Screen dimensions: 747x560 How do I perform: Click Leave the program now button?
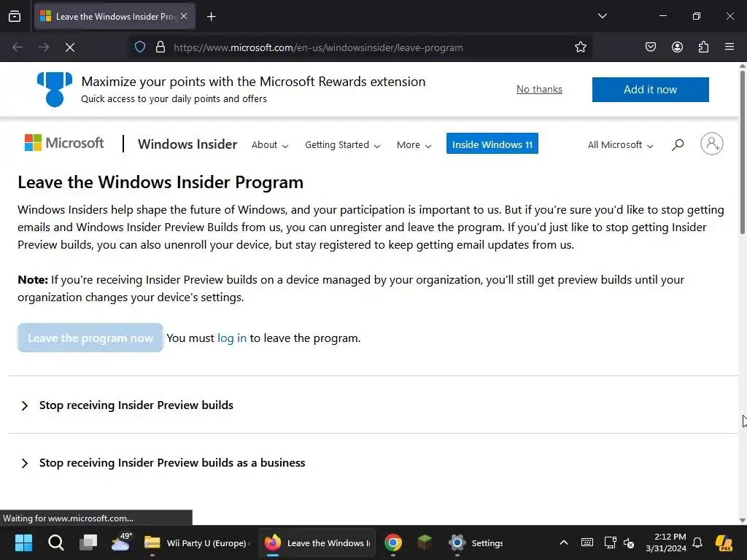tap(90, 338)
